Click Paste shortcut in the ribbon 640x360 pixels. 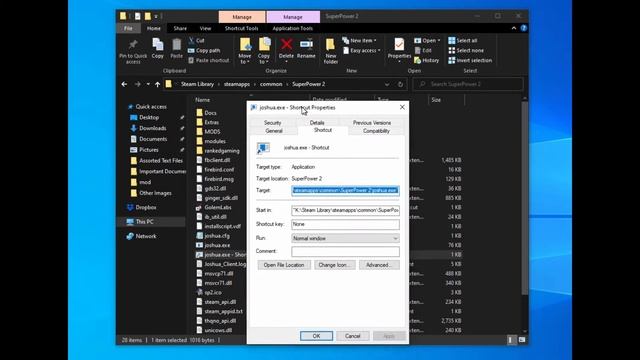click(x=209, y=60)
